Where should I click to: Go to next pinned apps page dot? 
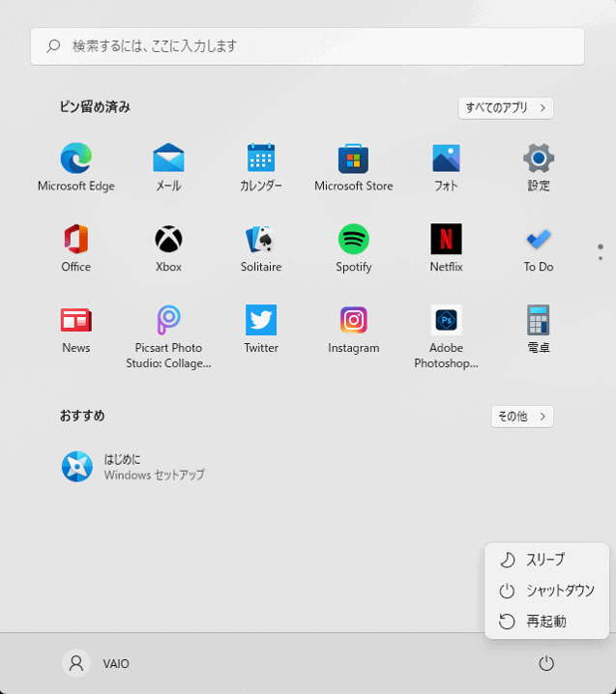coord(601,258)
